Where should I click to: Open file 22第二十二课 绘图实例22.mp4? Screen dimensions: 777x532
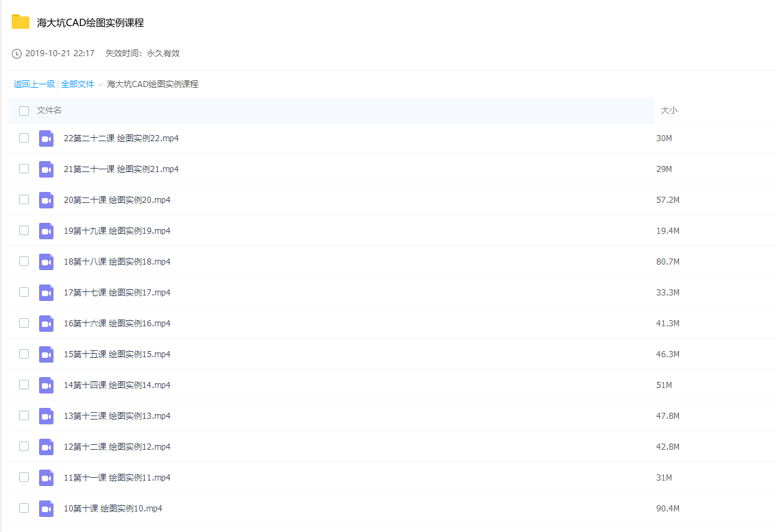point(121,138)
